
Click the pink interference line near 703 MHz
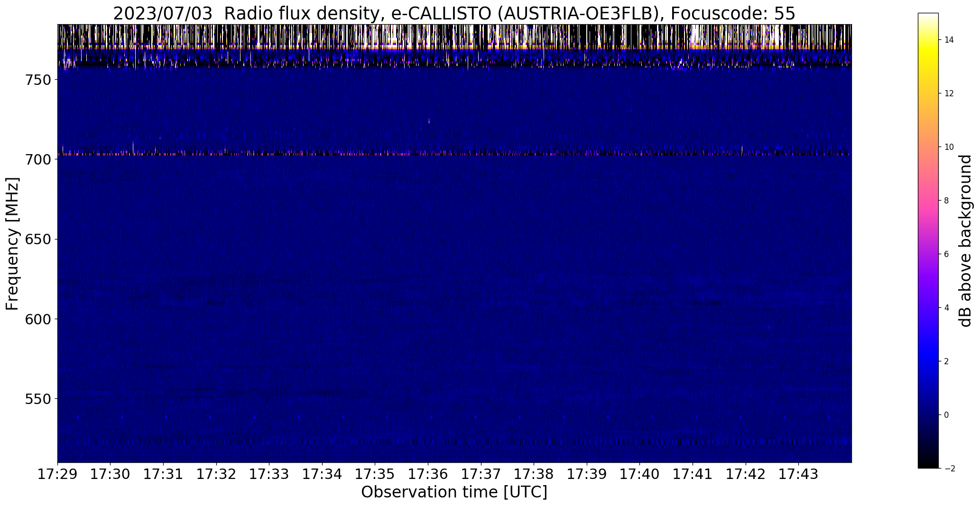click(454, 154)
